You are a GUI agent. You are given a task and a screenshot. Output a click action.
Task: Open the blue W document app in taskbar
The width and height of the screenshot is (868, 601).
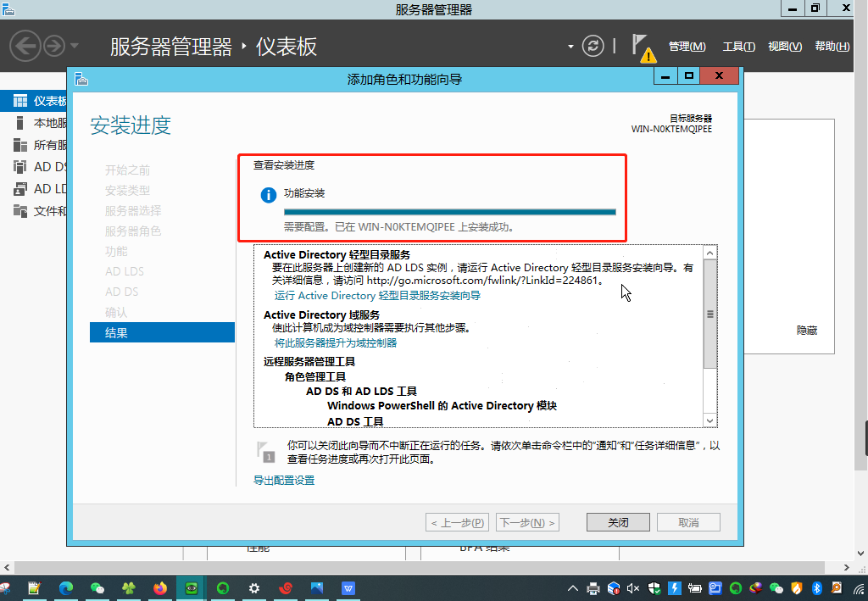point(348,587)
